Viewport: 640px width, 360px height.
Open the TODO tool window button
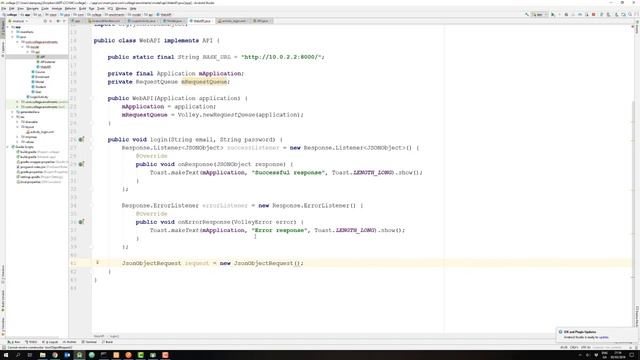[x=31, y=342]
